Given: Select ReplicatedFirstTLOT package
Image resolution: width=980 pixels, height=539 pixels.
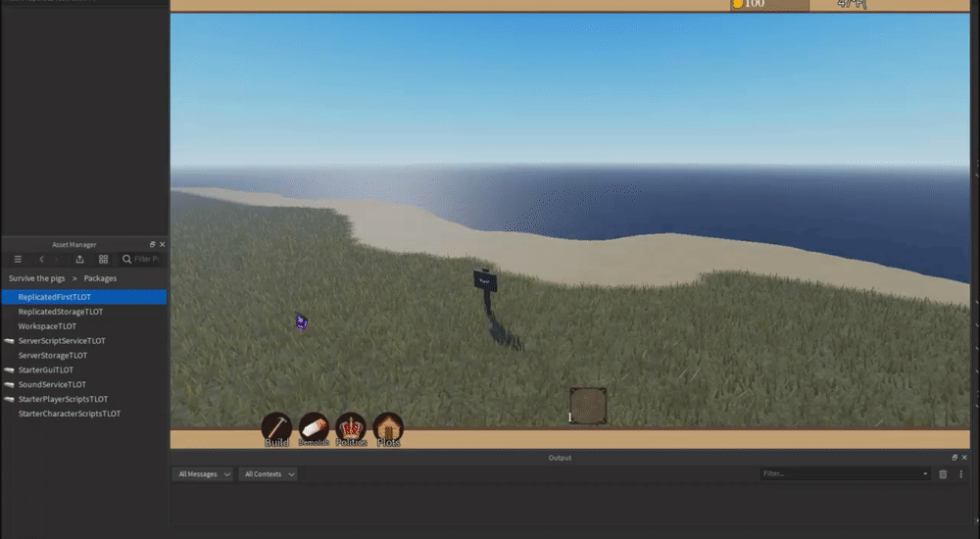Looking at the screenshot, I should (84, 297).
